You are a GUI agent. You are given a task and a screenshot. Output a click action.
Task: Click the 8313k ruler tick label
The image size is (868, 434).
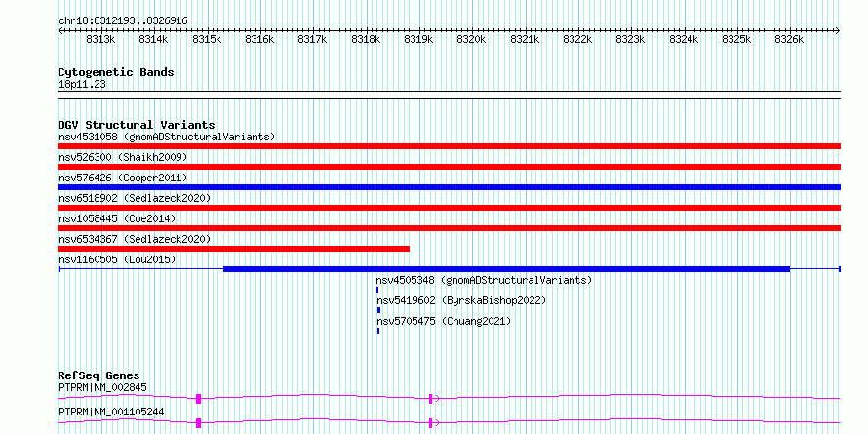(100, 39)
